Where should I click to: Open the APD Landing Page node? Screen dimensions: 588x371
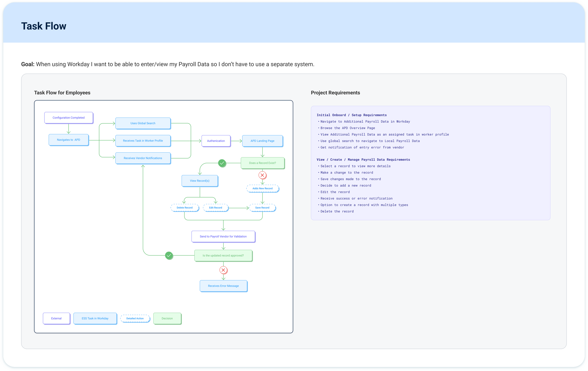(262, 141)
